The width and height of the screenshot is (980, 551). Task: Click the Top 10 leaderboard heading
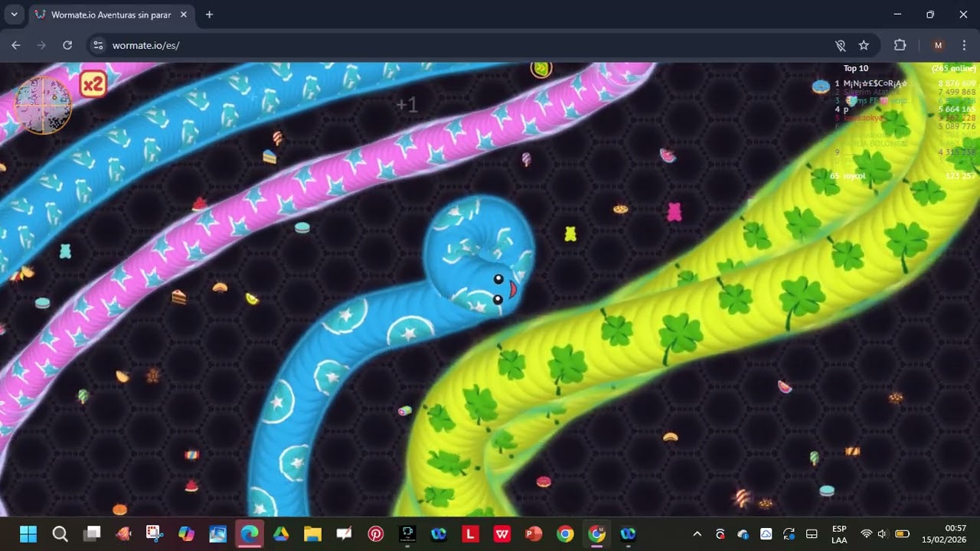(856, 68)
